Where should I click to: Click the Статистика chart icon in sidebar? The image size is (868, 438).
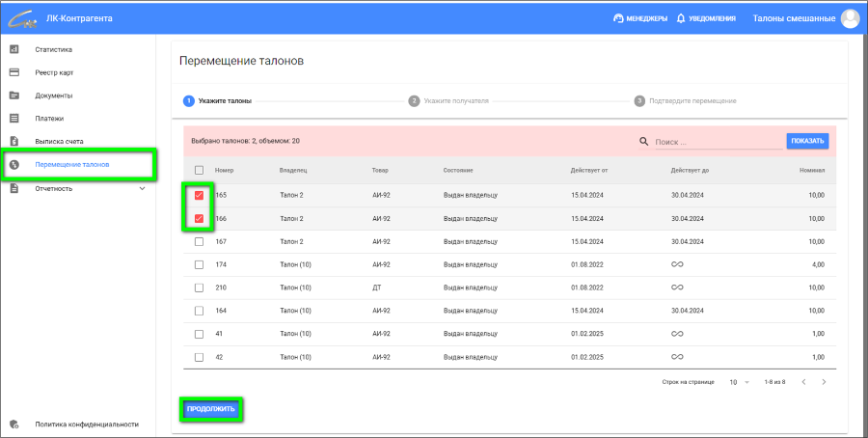[x=14, y=49]
